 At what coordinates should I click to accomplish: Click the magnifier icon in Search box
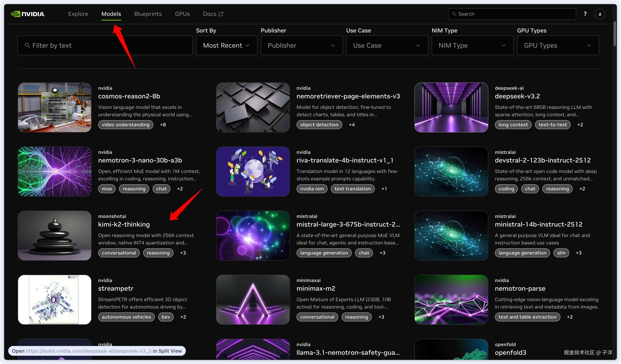tap(454, 14)
